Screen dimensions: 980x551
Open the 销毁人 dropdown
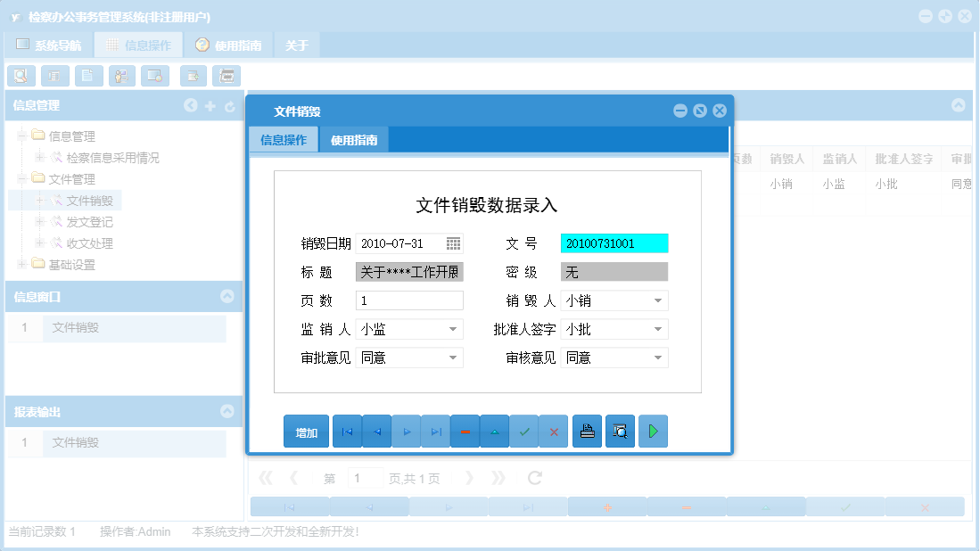coord(659,300)
